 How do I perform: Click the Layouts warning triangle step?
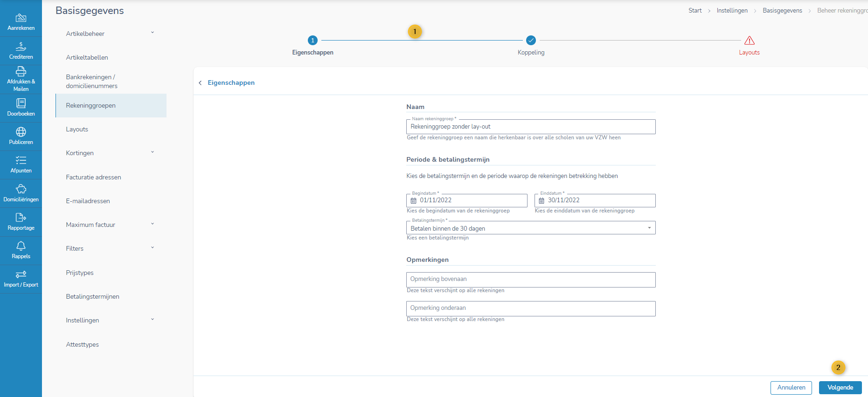(x=750, y=41)
